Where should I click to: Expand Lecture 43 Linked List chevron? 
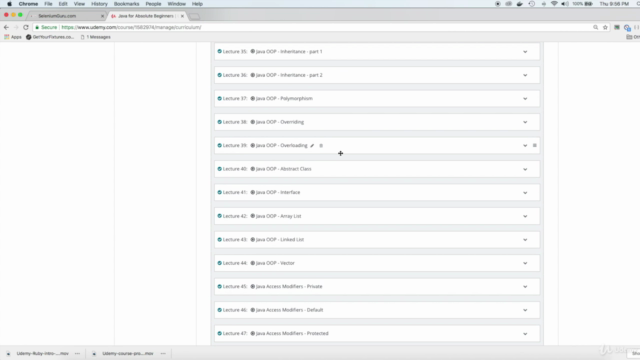click(x=525, y=240)
